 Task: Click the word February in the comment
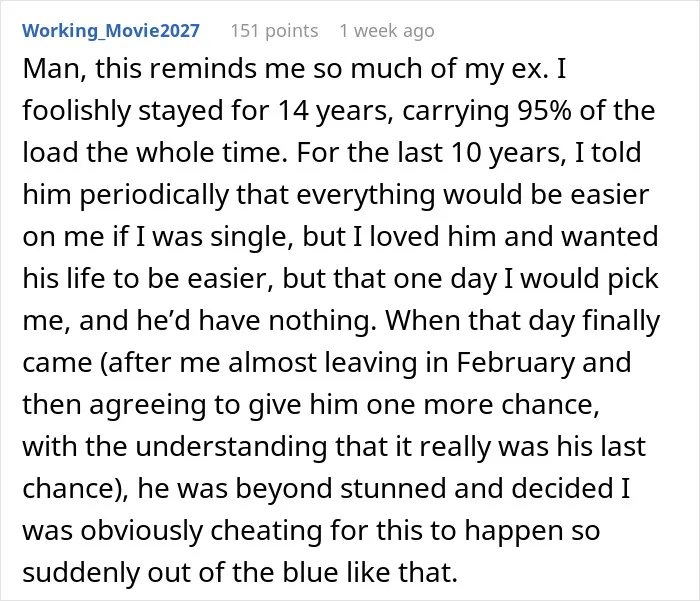coord(515,363)
